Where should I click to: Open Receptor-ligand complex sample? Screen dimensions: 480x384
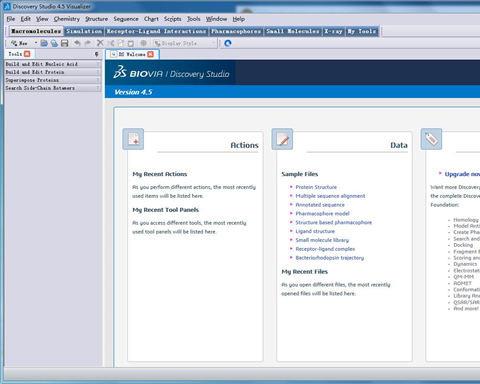[x=325, y=249]
